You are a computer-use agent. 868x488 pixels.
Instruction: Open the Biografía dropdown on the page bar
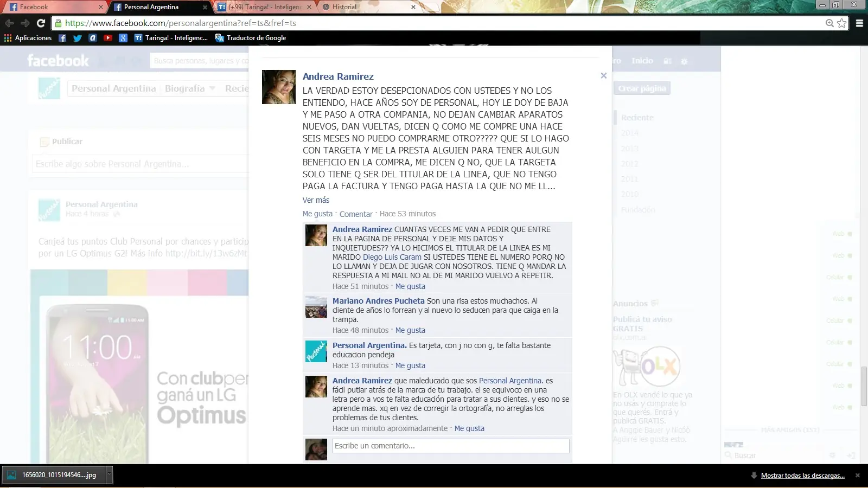pos(190,88)
